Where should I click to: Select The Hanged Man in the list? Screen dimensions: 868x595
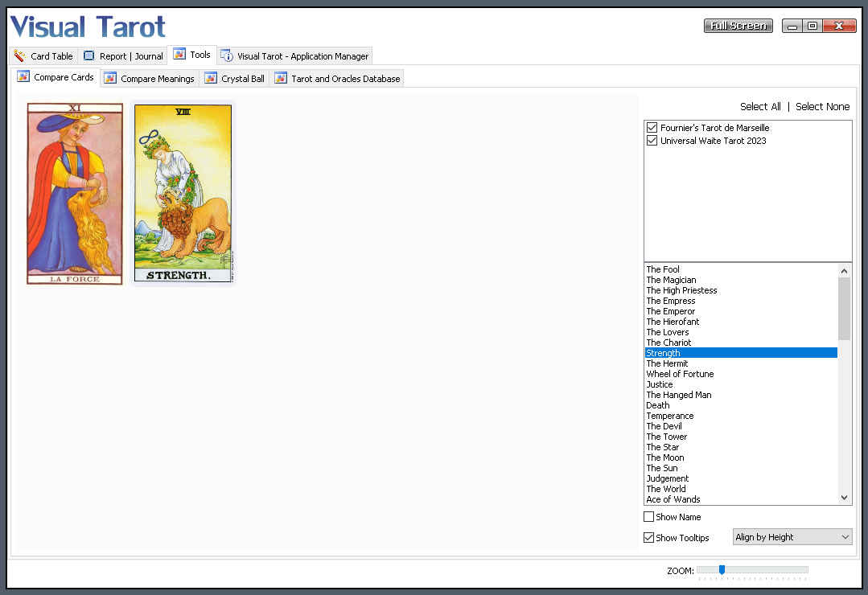(741, 395)
